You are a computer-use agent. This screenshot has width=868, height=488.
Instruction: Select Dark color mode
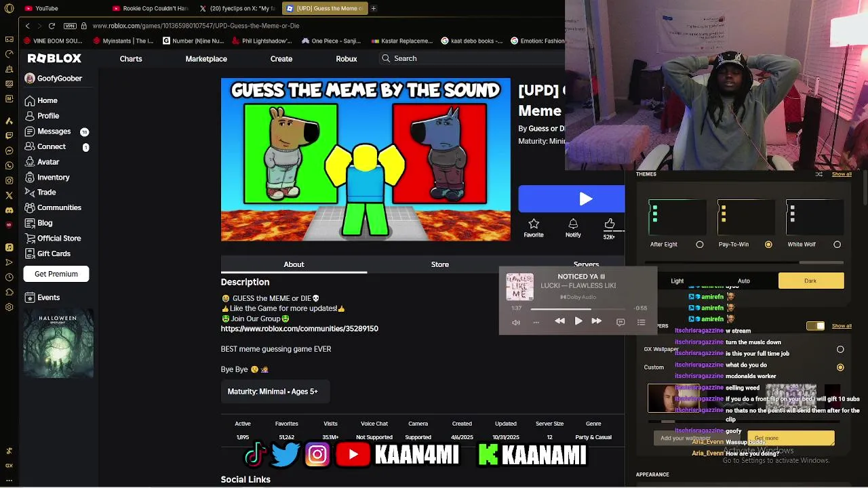pyautogui.click(x=811, y=281)
